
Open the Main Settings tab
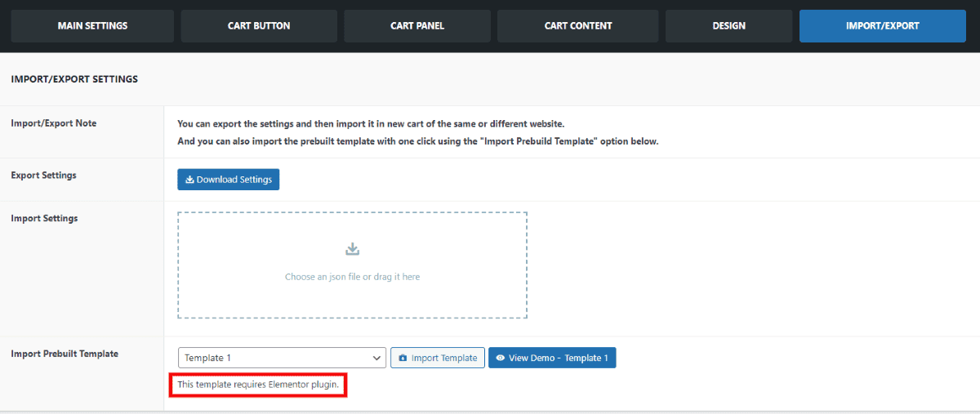click(92, 26)
